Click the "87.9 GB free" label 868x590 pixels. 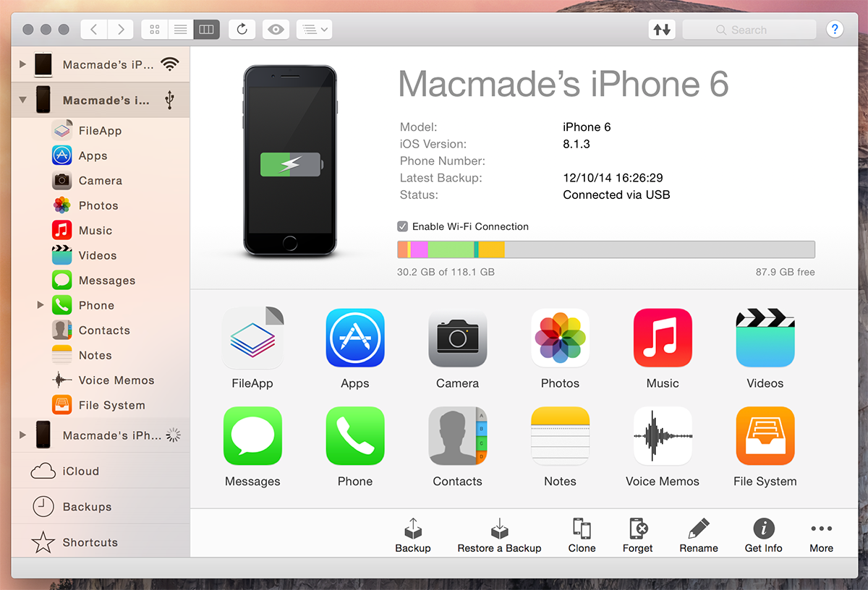786,273
